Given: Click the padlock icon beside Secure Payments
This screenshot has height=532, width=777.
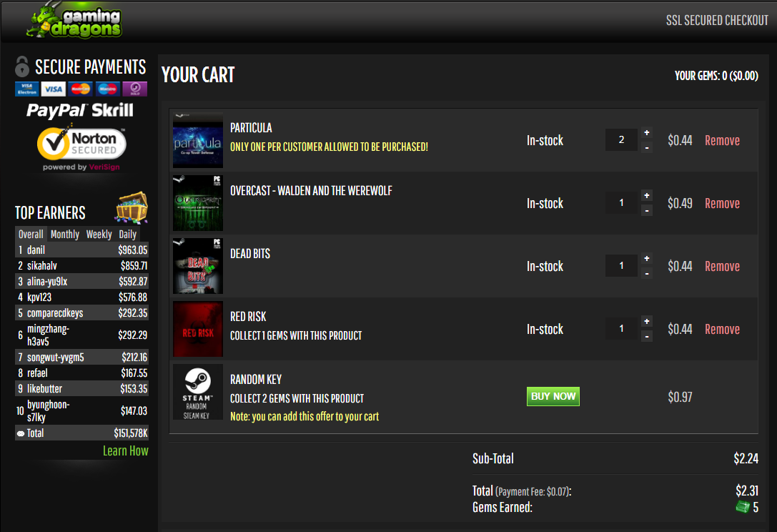Looking at the screenshot, I should tap(22, 66).
